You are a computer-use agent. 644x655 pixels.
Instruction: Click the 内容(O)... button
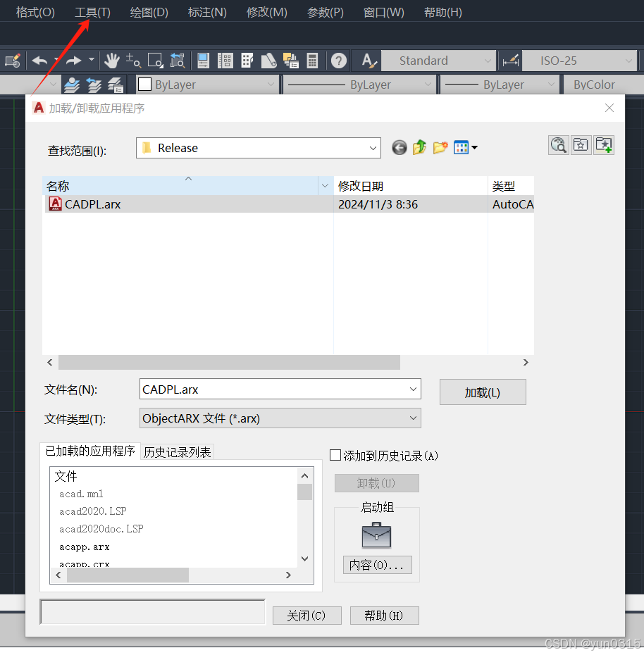click(x=377, y=565)
